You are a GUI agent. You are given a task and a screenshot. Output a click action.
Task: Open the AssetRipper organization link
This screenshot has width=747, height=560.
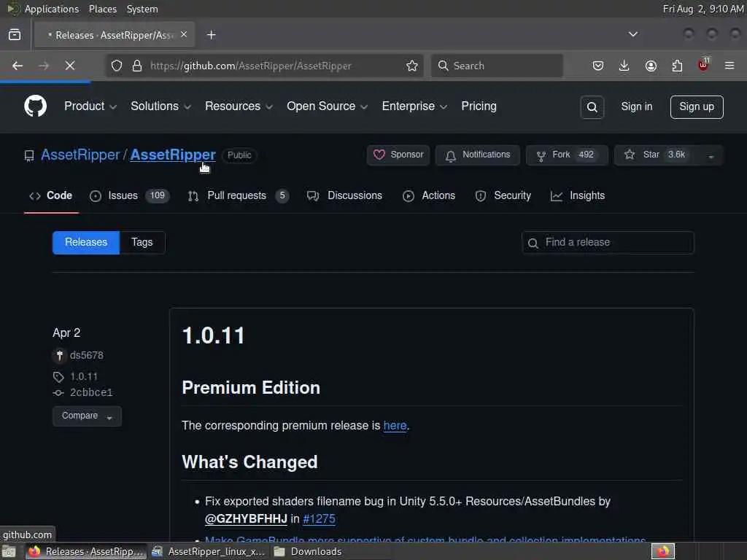click(x=80, y=155)
